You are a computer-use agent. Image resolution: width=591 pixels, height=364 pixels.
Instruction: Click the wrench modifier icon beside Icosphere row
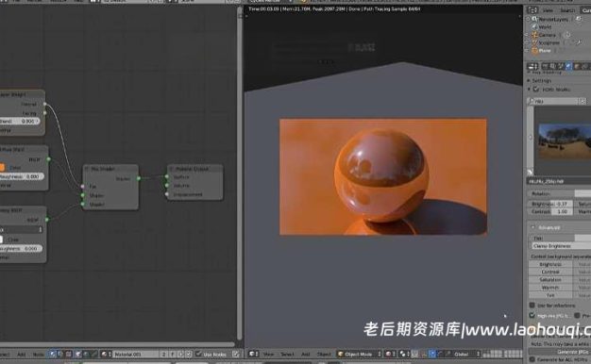click(578, 42)
